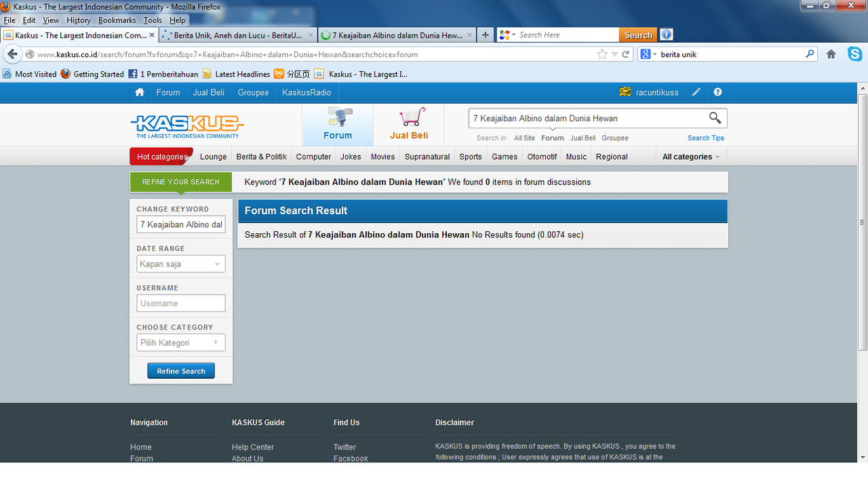Go to the Otomotif category
The width and height of the screenshot is (868, 488).
point(542,157)
